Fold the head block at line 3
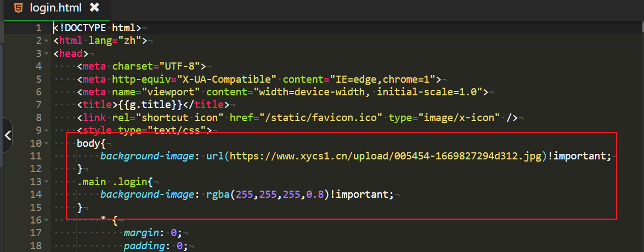 [x=46, y=54]
